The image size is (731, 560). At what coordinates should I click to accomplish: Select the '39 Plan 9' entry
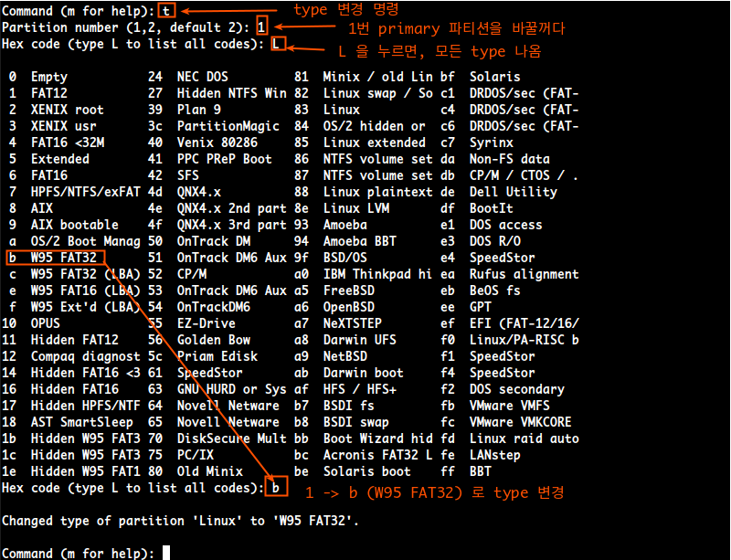(x=185, y=110)
